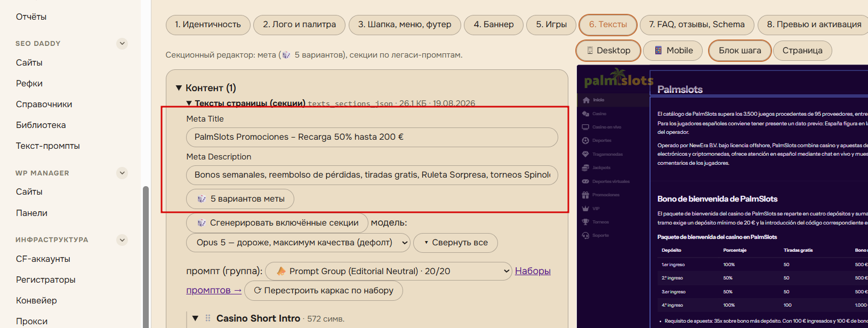Open Конвейер in the sidebar
868x328 pixels.
pos(36,300)
